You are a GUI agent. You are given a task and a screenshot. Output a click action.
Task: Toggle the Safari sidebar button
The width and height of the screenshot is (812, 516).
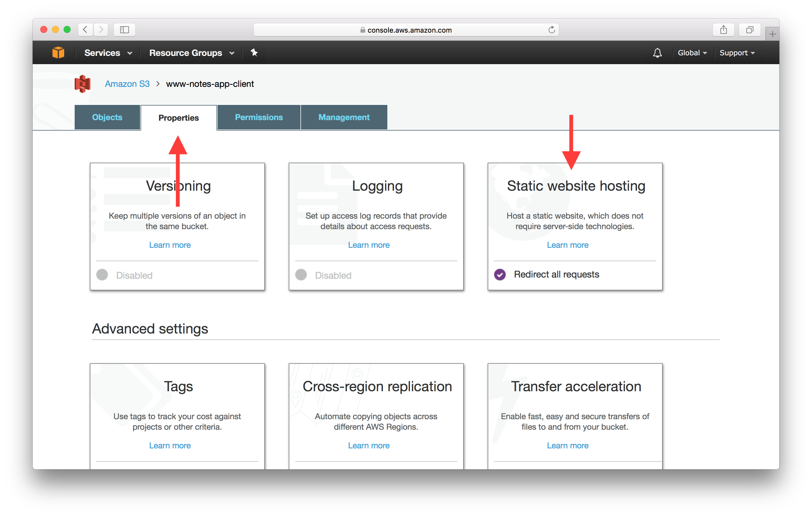click(x=125, y=30)
